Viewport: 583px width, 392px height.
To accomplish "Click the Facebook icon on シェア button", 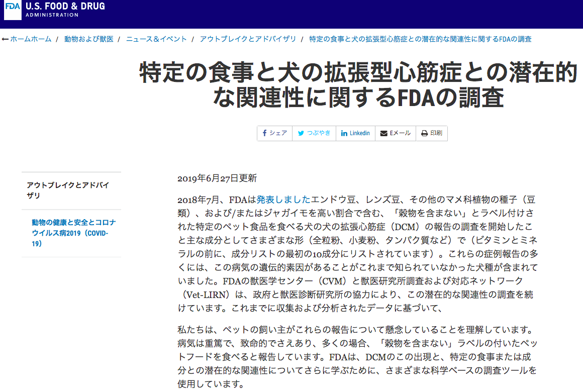I will [264, 133].
